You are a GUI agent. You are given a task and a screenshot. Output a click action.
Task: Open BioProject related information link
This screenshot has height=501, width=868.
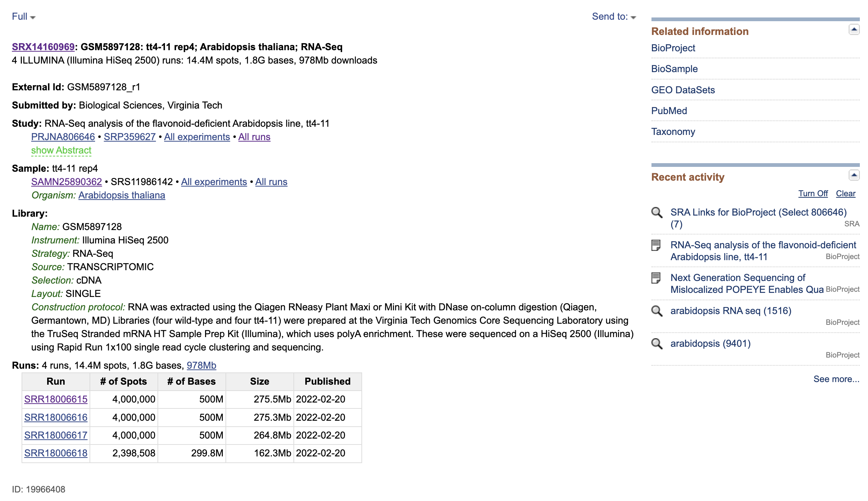[x=673, y=48]
